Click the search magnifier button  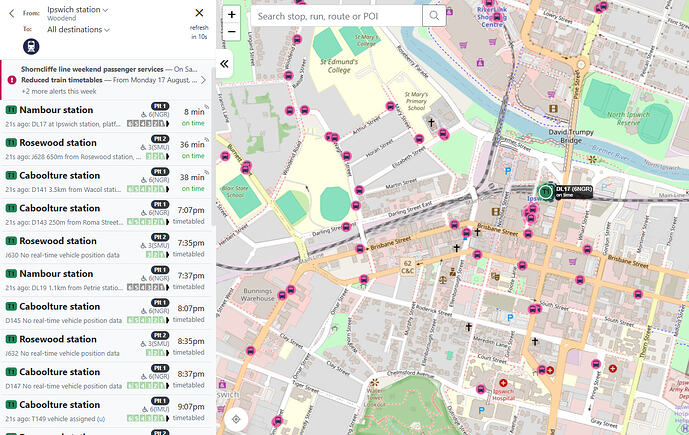coord(434,16)
